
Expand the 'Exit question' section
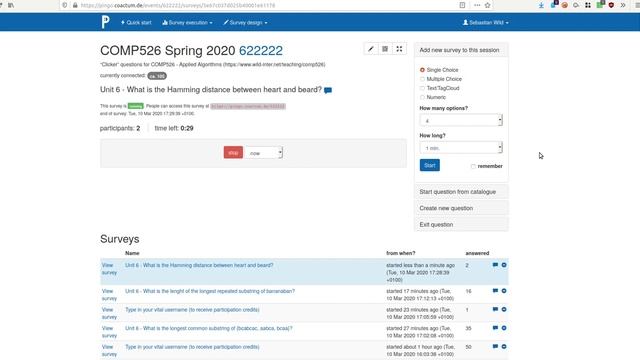tap(461, 224)
